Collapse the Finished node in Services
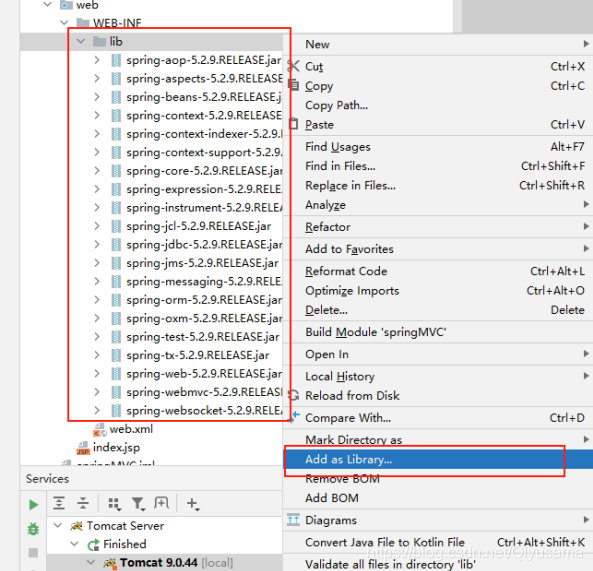593x571 pixels. pyautogui.click(x=75, y=544)
